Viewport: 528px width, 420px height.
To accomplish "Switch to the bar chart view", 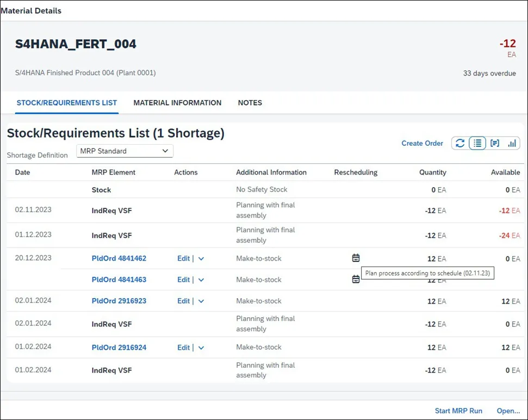I will (512, 143).
